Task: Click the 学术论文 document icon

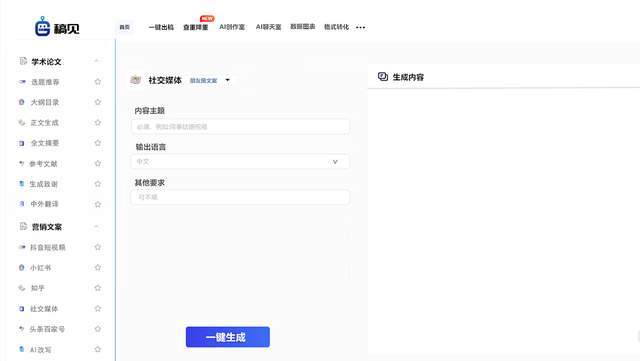Action: 23,61
